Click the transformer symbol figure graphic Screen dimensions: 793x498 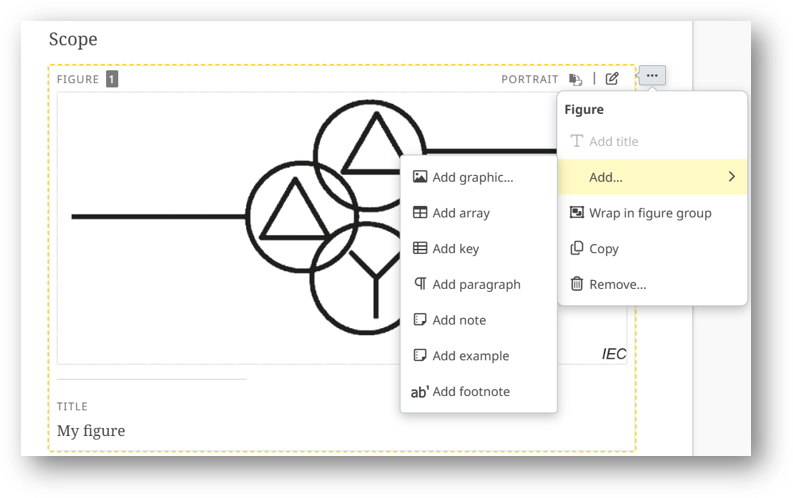click(x=342, y=228)
